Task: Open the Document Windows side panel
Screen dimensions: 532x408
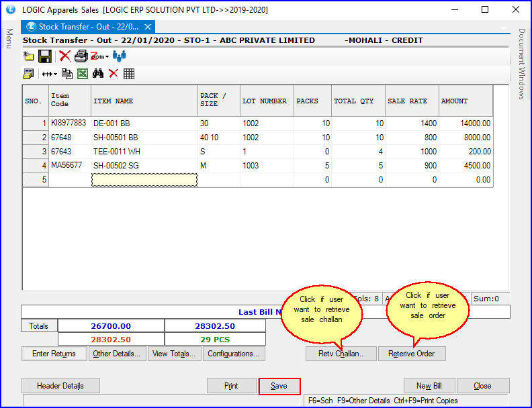Action: click(x=522, y=64)
